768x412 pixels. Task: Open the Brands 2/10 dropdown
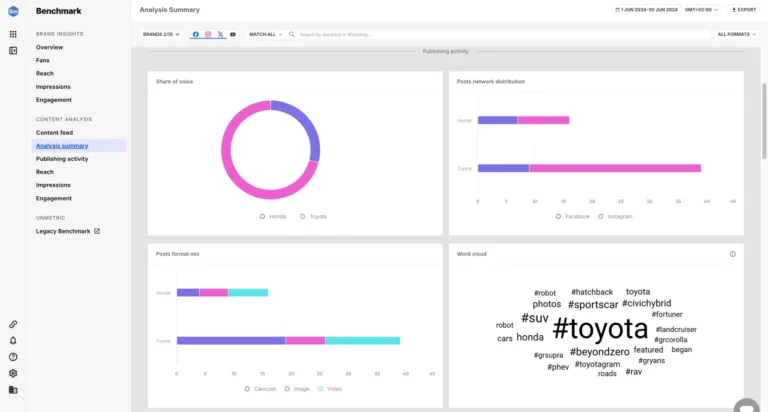pos(161,34)
